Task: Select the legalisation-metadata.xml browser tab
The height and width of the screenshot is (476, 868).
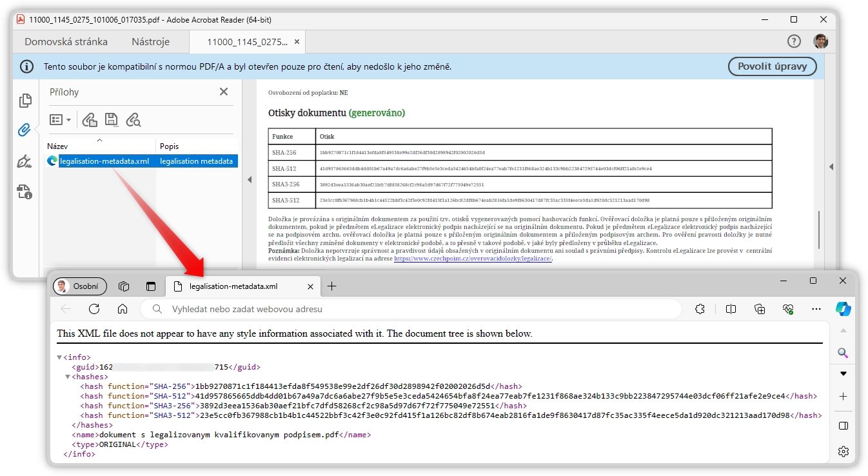Action: 242,286
